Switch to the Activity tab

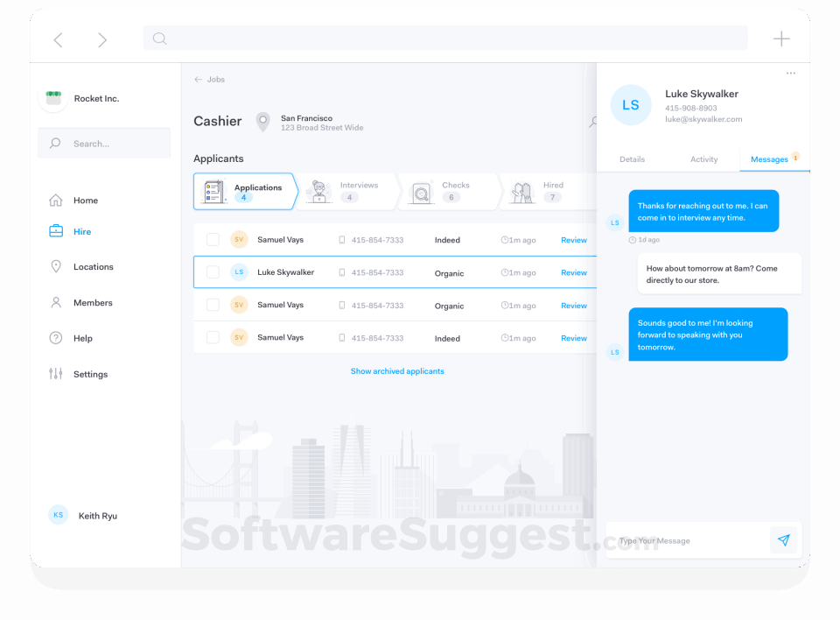click(704, 159)
